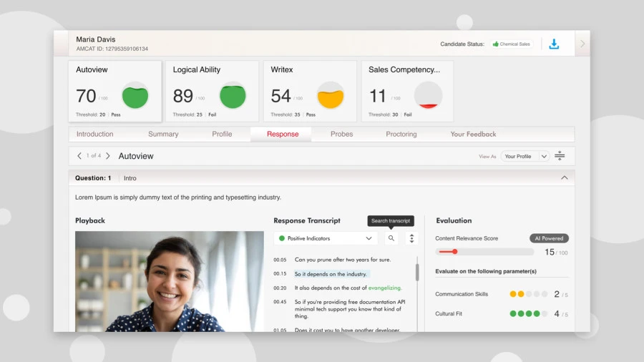Open the Positive Indicators dropdown

pyautogui.click(x=326, y=238)
